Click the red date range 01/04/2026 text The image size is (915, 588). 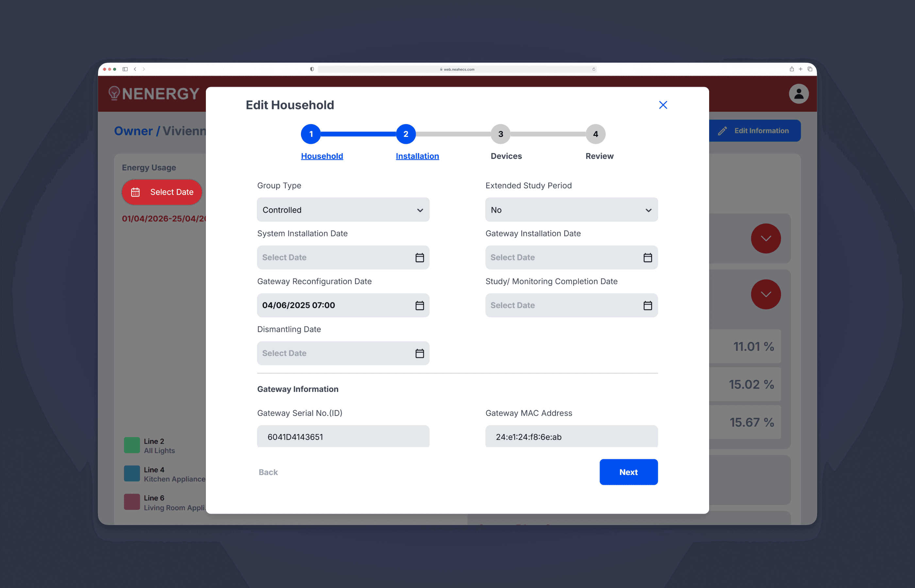[164, 219]
